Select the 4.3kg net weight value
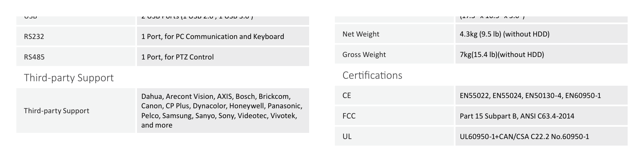644x162 pixels. click(505, 34)
